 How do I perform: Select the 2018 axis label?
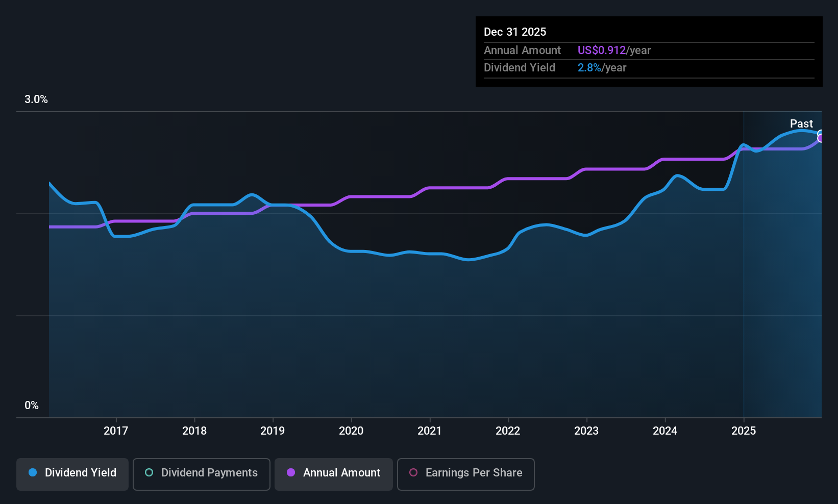coord(194,431)
